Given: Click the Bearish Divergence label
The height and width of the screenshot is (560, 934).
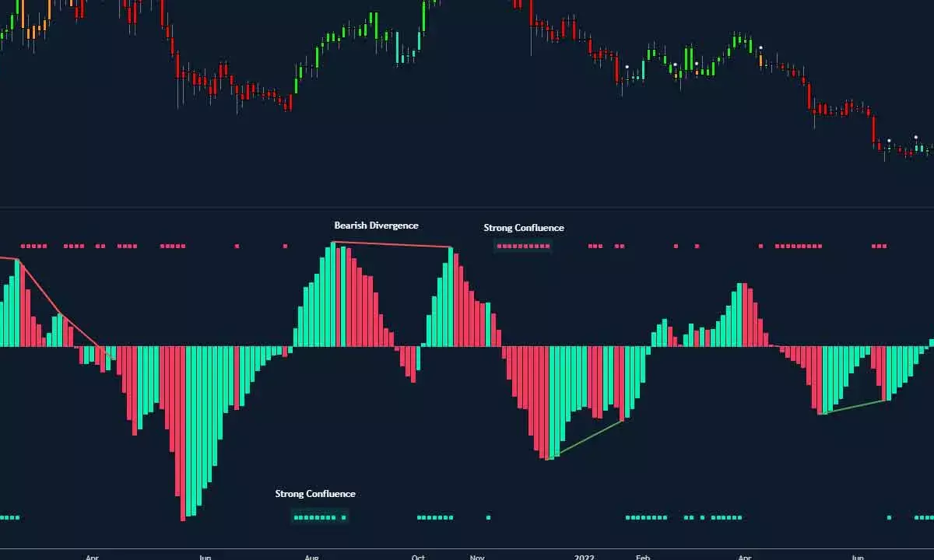Looking at the screenshot, I should point(376,225).
